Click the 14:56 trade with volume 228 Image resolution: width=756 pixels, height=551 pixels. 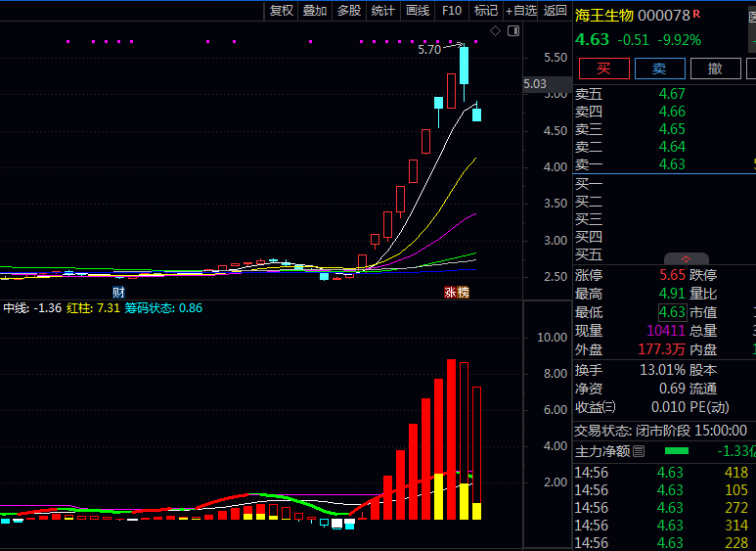661,543
